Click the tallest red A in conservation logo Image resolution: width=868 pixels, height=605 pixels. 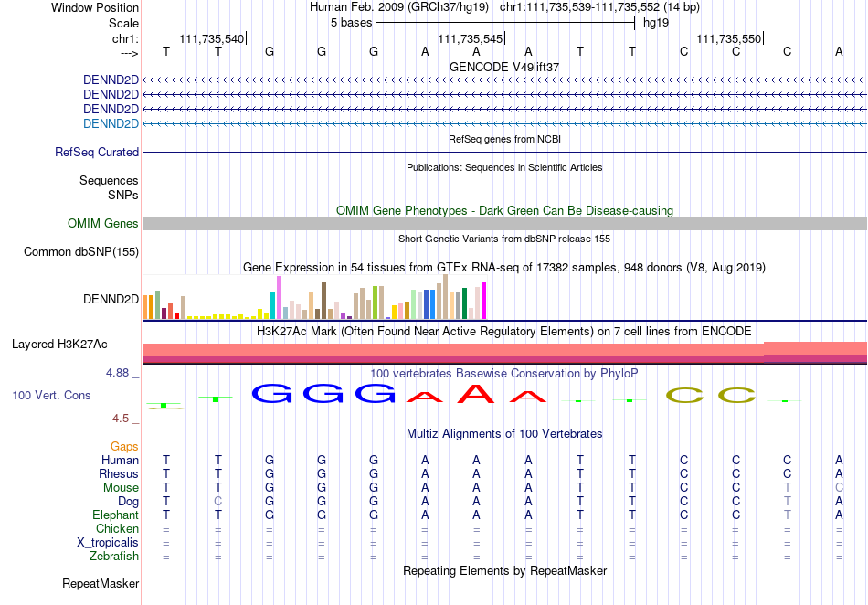coord(477,393)
